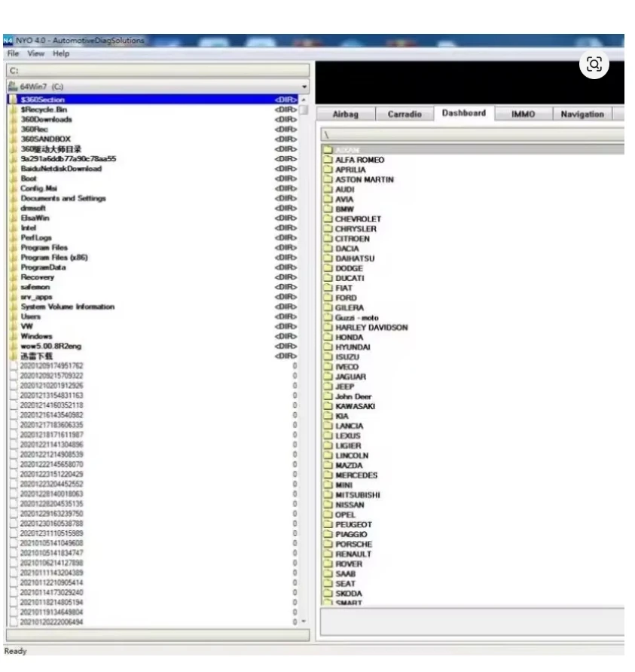Select the file 20201231110515989
Viewport: 635px width, 672px height.
pyautogui.click(x=52, y=533)
